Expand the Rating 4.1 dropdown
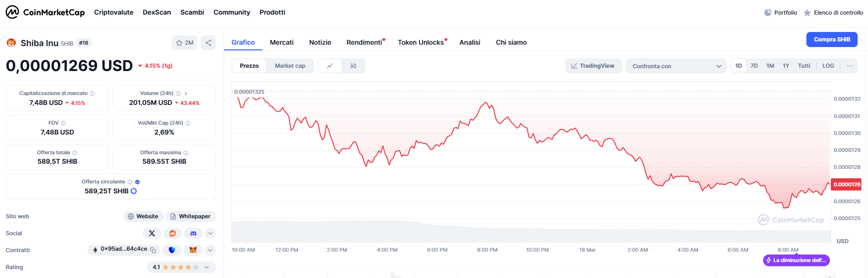This screenshot has height=278, width=868. click(x=206, y=267)
